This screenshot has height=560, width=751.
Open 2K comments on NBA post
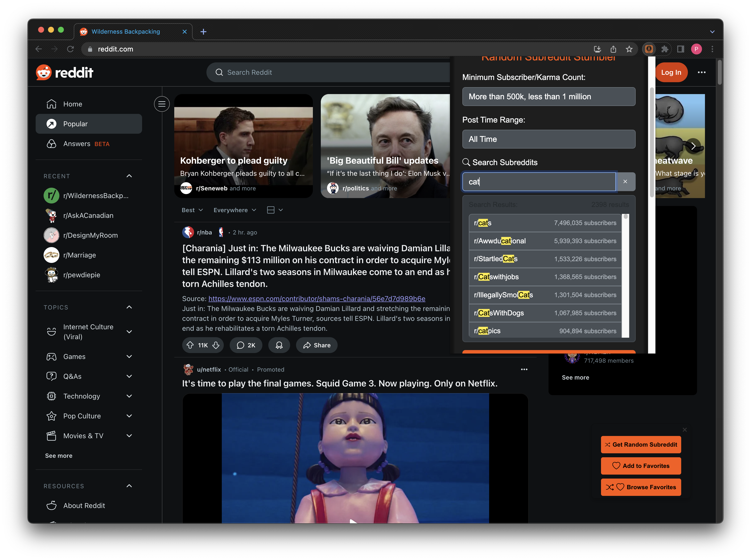[x=246, y=345]
